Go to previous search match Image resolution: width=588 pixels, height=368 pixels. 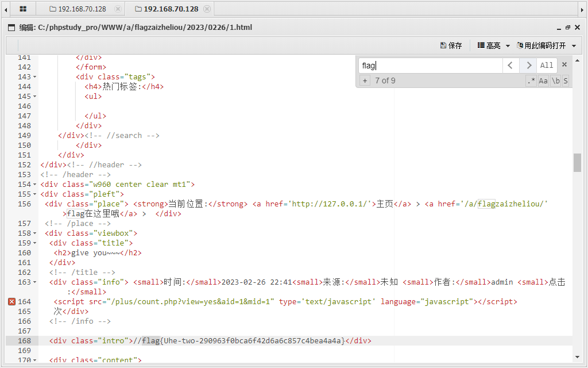click(x=510, y=66)
